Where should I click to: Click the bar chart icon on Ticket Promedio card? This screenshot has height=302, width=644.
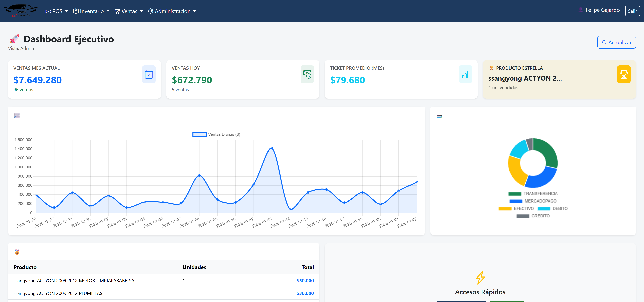[x=465, y=74]
